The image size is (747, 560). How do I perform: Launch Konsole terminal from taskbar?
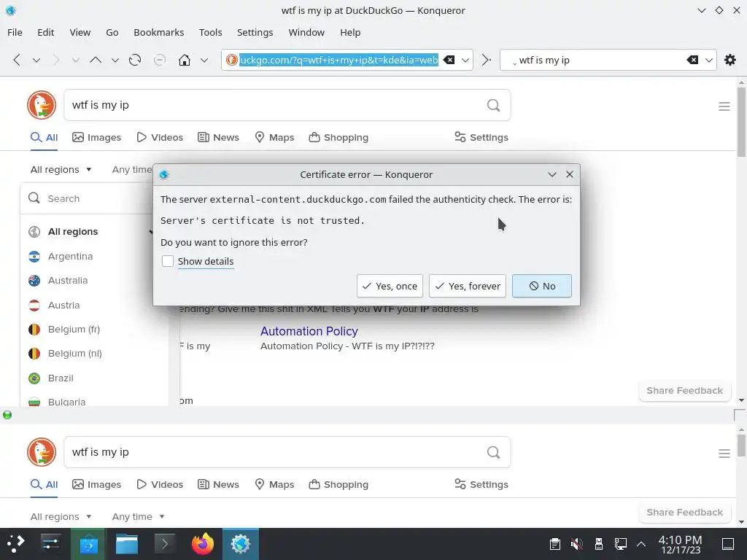[x=164, y=543]
